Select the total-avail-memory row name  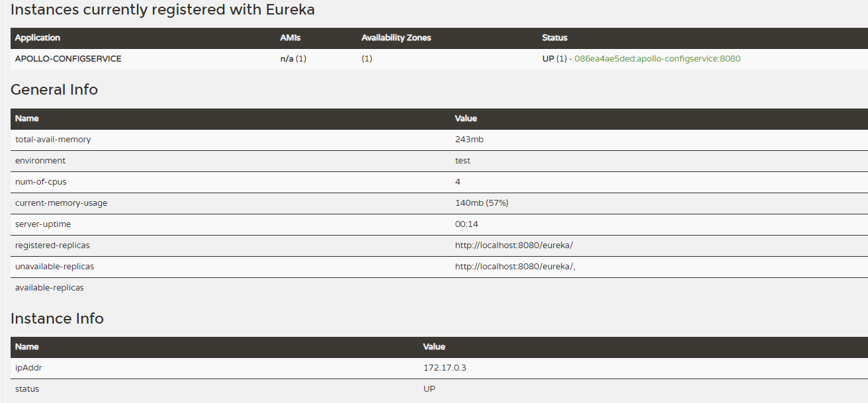click(53, 140)
